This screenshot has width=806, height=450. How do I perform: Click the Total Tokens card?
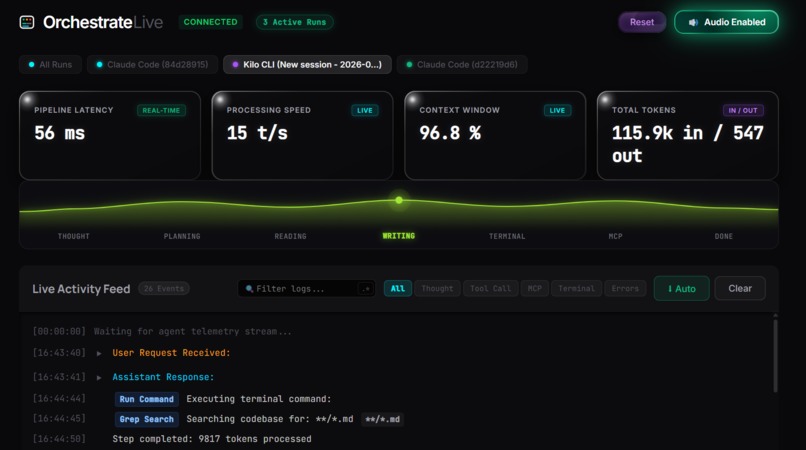[688, 135]
